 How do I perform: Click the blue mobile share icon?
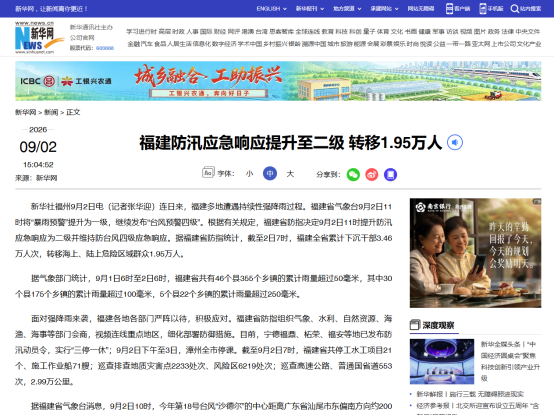[390, 174]
